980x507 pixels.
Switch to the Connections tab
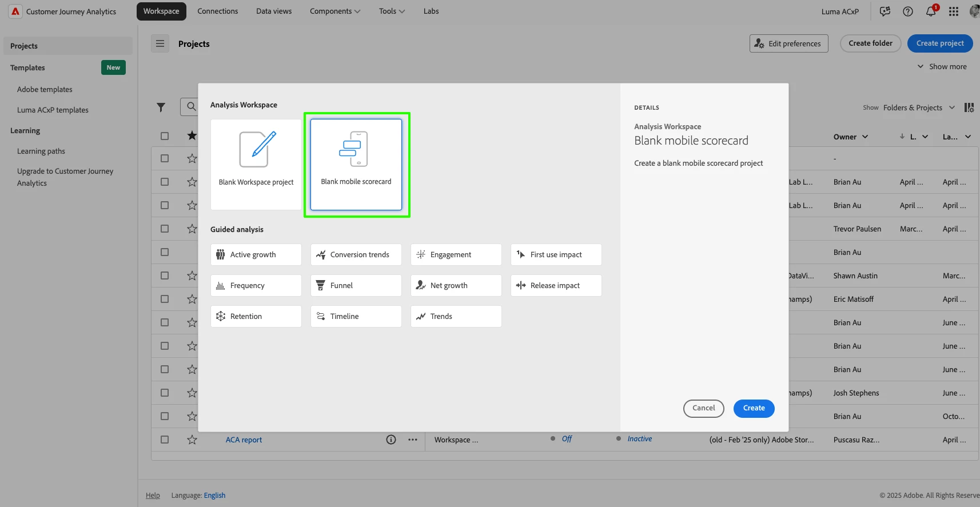tap(218, 11)
